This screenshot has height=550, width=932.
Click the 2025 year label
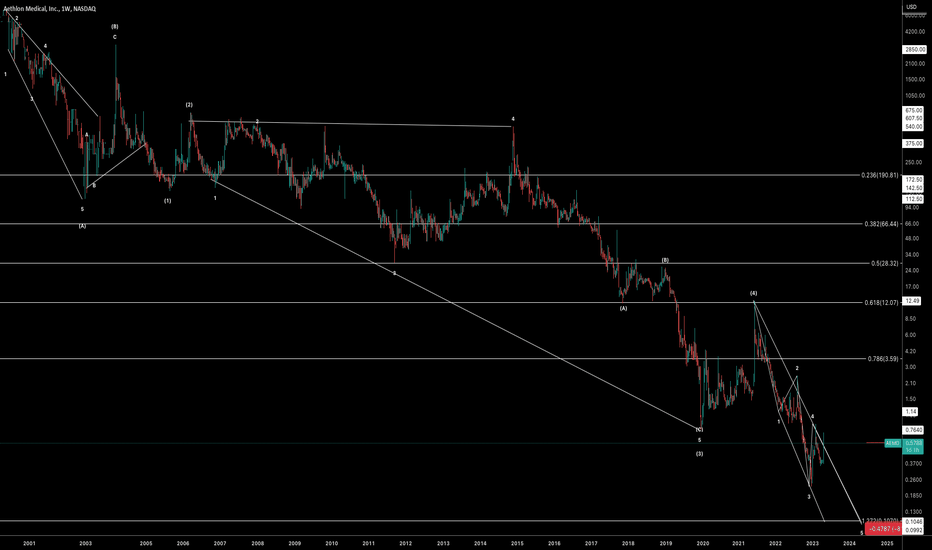(887, 543)
